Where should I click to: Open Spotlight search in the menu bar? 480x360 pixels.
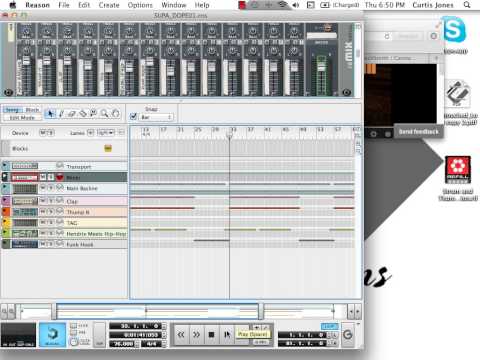pos(467,5)
